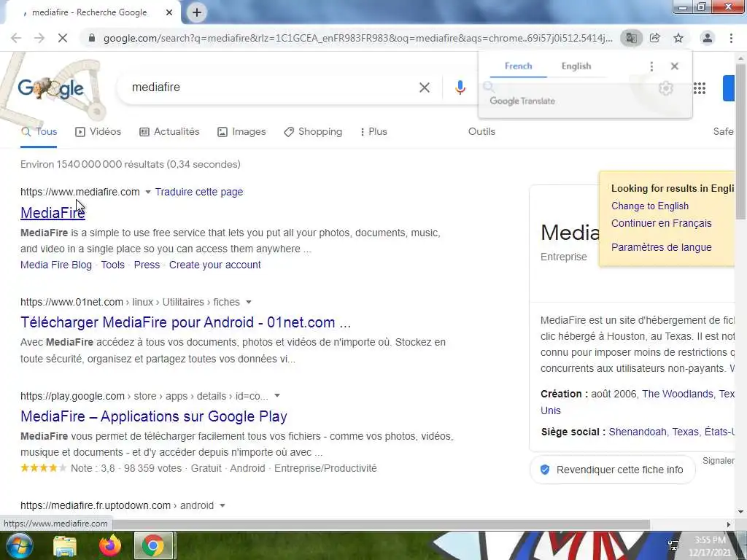Click Change to English link
This screenshot has width=747, height=560.
[650, 206]
